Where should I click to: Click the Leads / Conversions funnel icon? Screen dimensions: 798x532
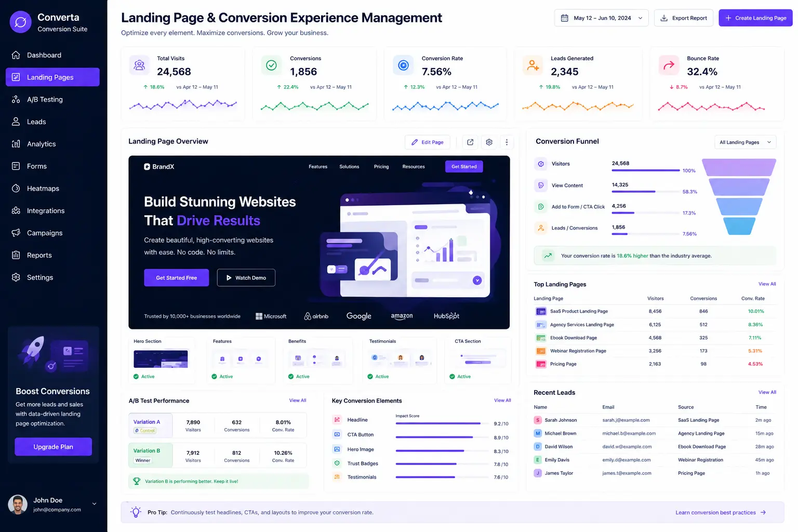click(541, 228)
